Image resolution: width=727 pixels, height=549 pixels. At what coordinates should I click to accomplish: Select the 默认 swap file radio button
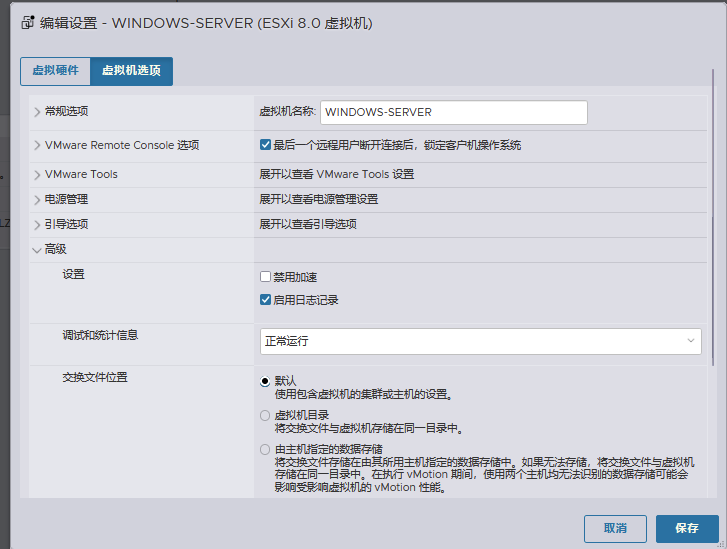265,381
